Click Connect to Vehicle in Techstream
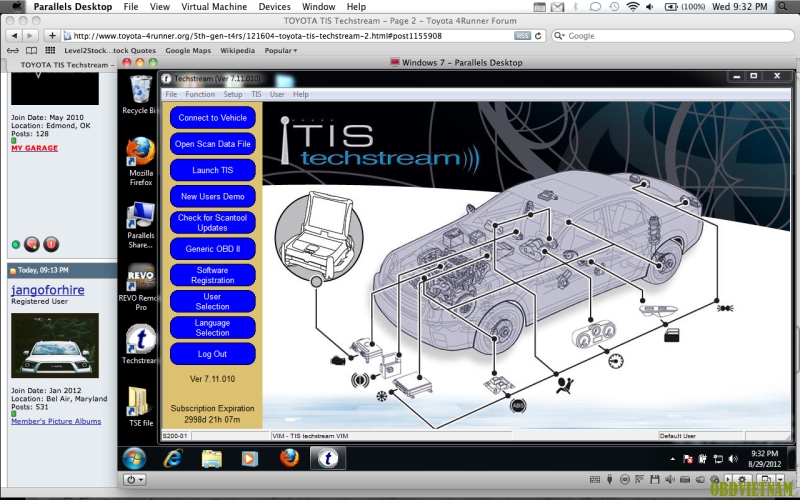The height and width of the screenshot is (500, 800). point(212,118)
